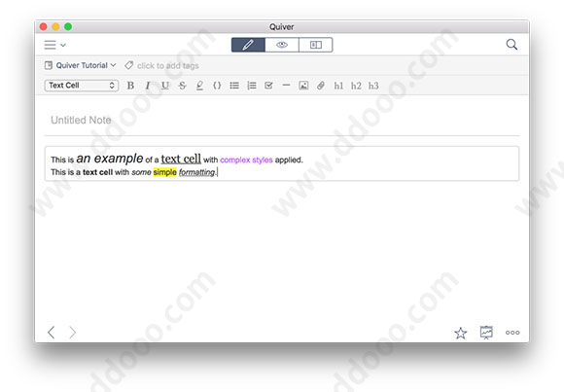The height and width of the screenshot is (392, 564).
Task: Click the italic underlined word 'formatting'
Action: coord(196,172)
